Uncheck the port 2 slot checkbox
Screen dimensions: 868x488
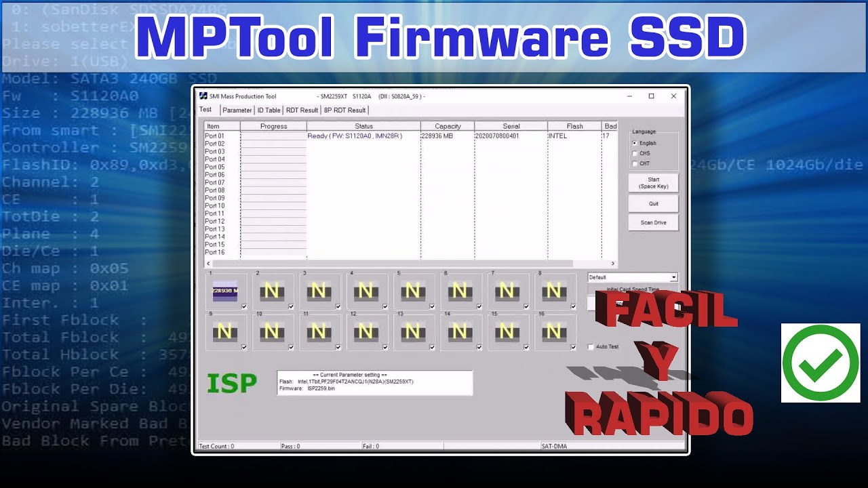click(x=291, y=306)
